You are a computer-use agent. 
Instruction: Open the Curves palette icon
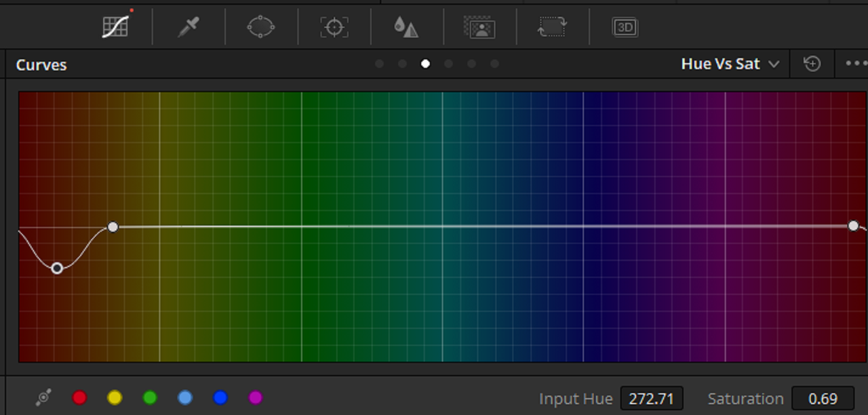pyautogui.click(x=115, y=27)
